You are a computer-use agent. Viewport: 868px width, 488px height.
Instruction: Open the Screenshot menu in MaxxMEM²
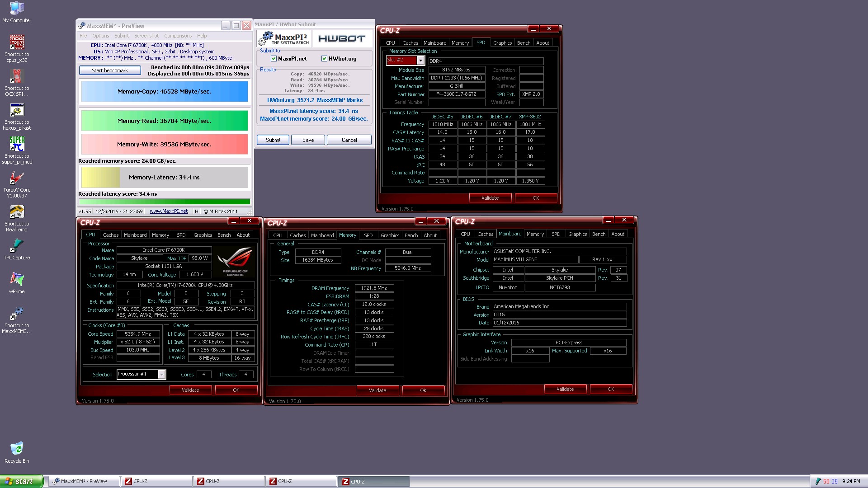pos(146,36)
